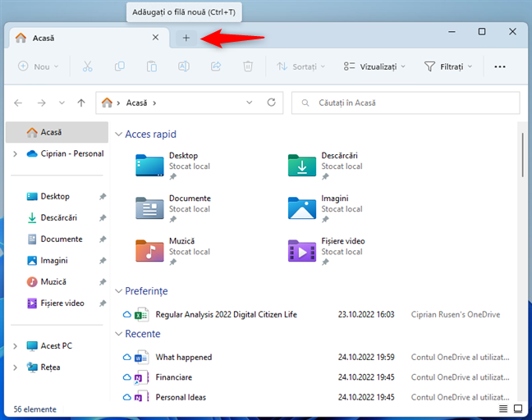Collapse the Acces rapid section
Screen dimensions: 532x420
[118, 135]
